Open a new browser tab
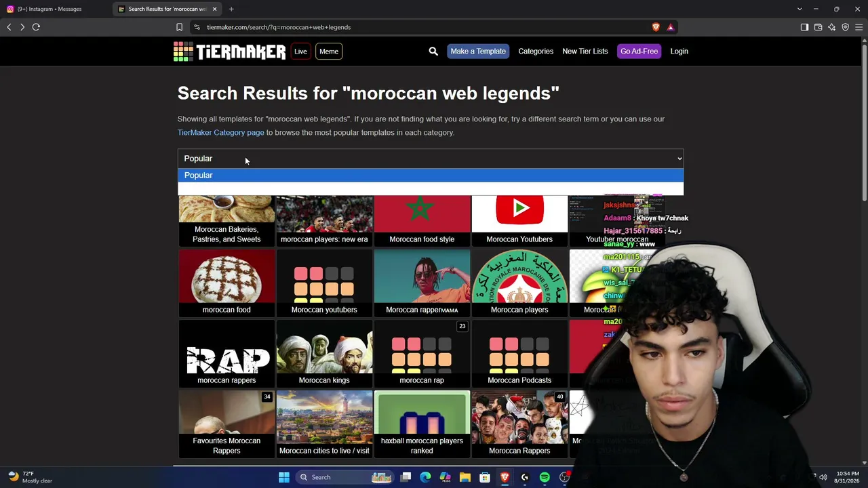 pos(231,9)
